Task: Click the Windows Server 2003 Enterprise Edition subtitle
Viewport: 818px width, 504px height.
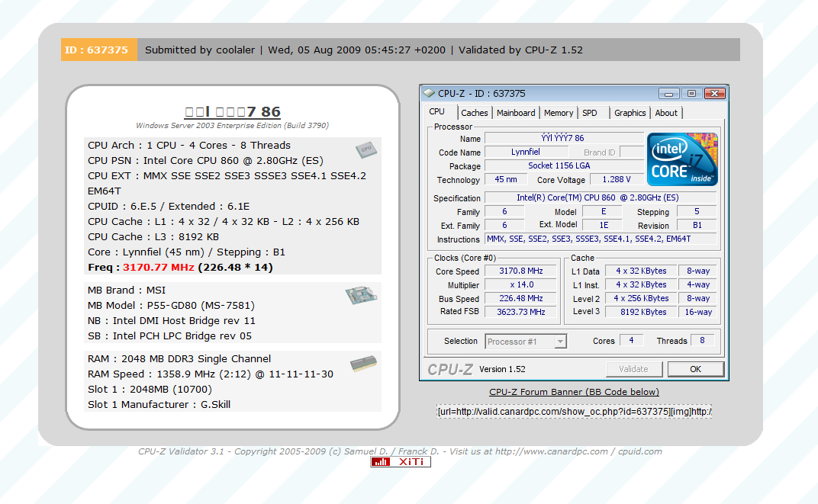Action: 233,126
